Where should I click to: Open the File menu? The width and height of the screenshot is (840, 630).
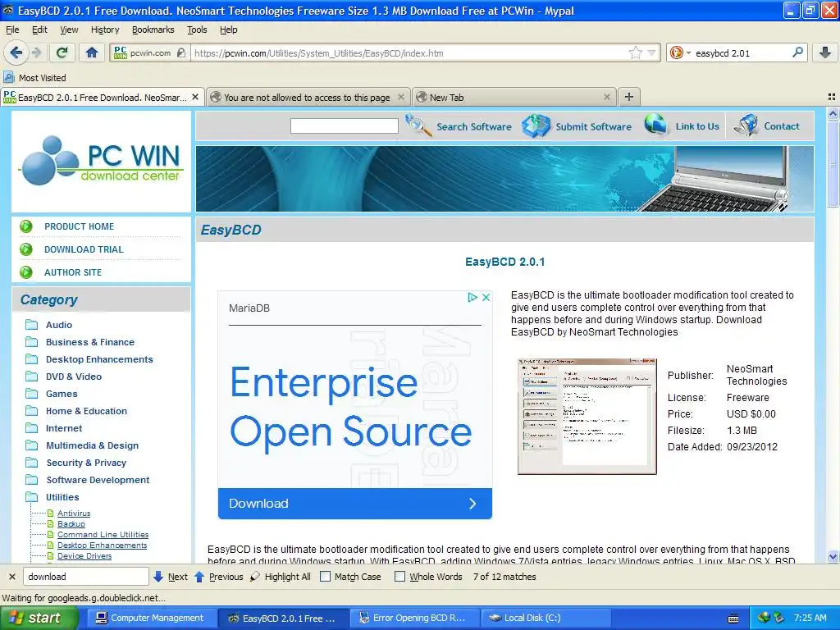12,30
